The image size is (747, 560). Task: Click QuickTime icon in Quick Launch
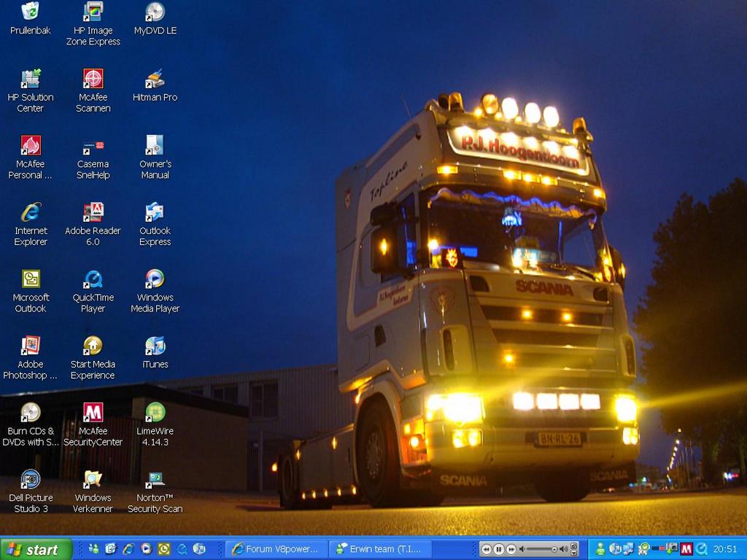point(182,549)
